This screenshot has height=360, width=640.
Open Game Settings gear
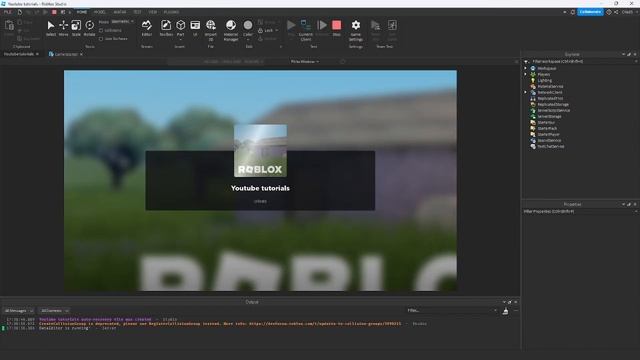356,25
